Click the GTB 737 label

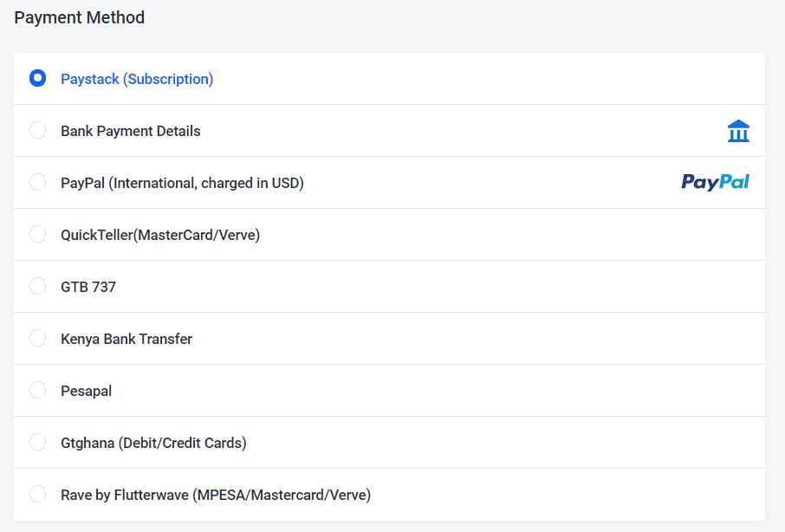tap(88, 288)
